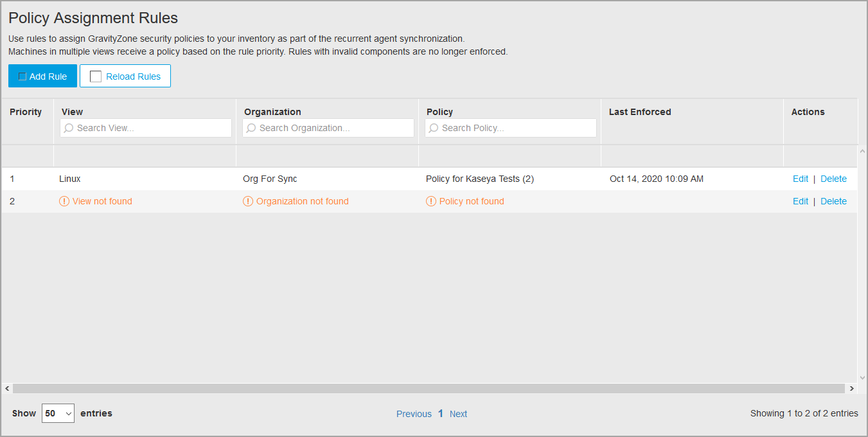Edit the priority 2 invalid rule
This screenshot has width=868, height=437.
(800, 201)
